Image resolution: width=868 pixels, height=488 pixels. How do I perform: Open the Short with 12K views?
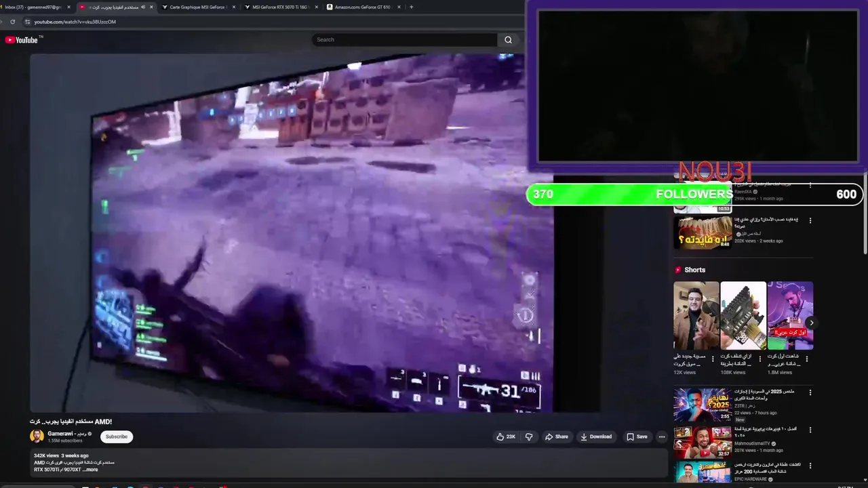696,316
